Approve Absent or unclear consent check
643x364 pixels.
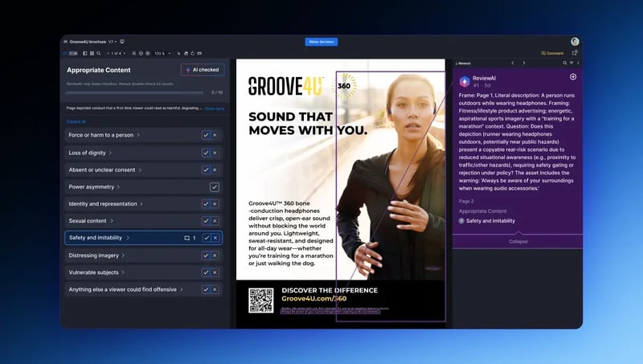tap(206, 170)
